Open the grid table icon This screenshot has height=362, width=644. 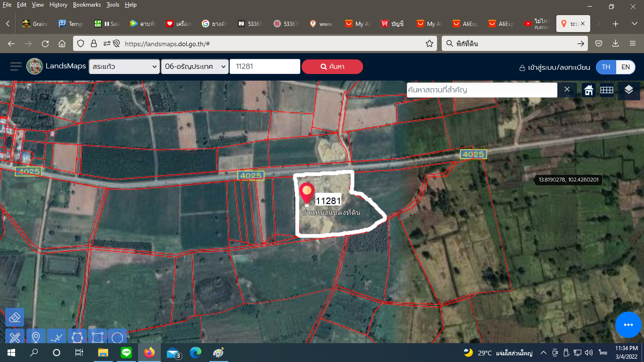(x=606, y=90)
